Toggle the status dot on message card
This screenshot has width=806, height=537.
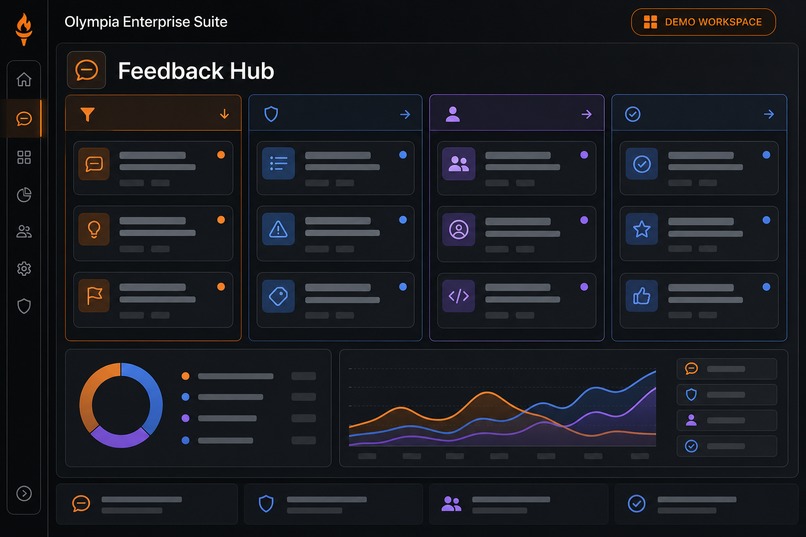[x=221, y=155]
